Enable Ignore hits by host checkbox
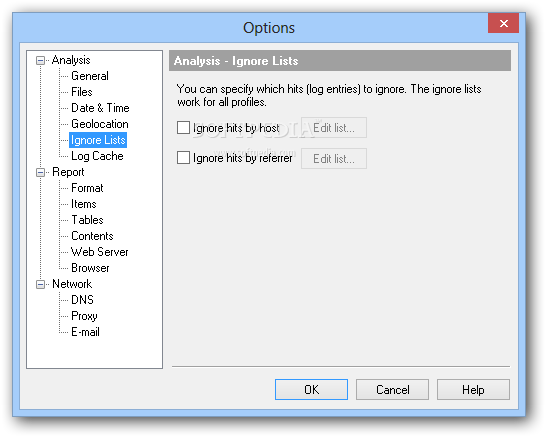 pos(183,128)
